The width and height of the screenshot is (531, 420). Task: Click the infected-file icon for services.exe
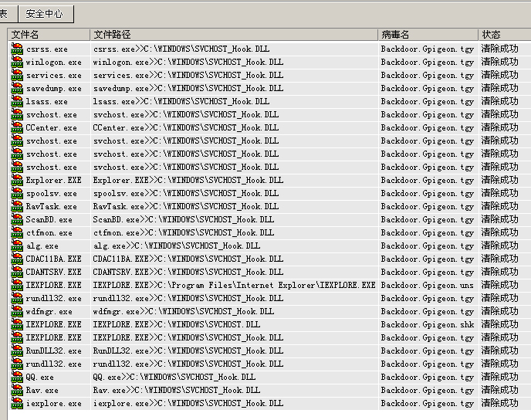pyautogui.click(x=17, y=75)
